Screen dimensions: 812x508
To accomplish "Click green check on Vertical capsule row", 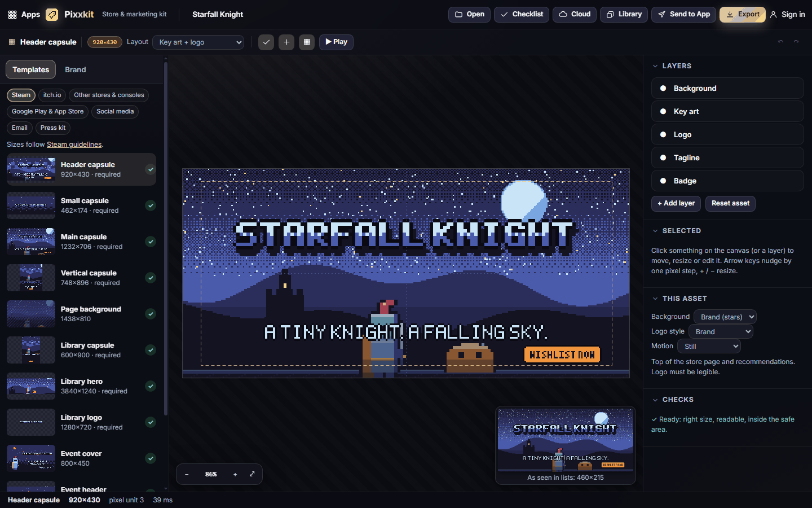I will pos(151,278).
